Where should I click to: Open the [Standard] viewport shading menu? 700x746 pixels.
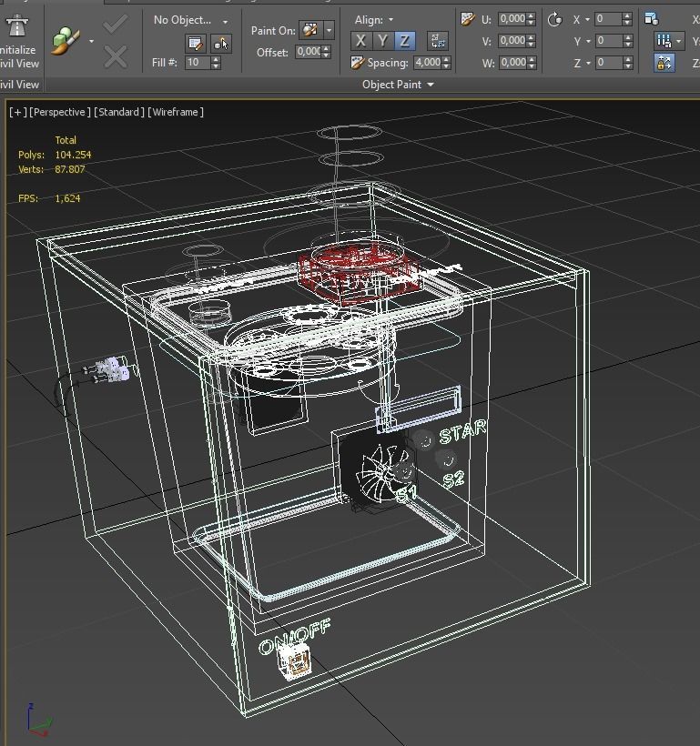click(119, 112)
